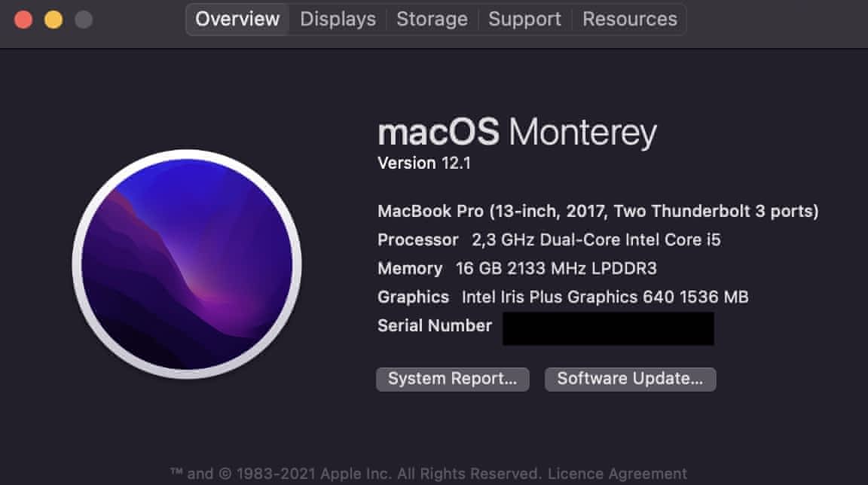Click the macOS Monterey circular logo
Screen dimensions: 868x485
[x=187, y=264]
